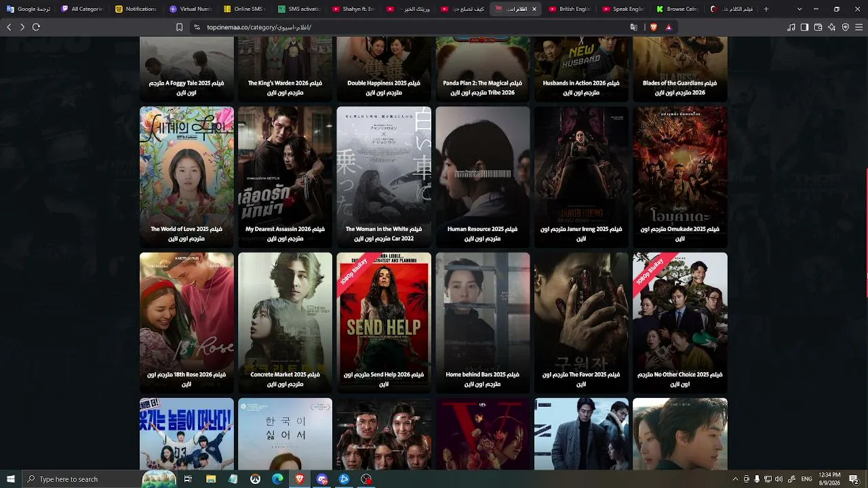Click Panda Plan 2 title link
868x488 pixels.
tap(482, 87)
